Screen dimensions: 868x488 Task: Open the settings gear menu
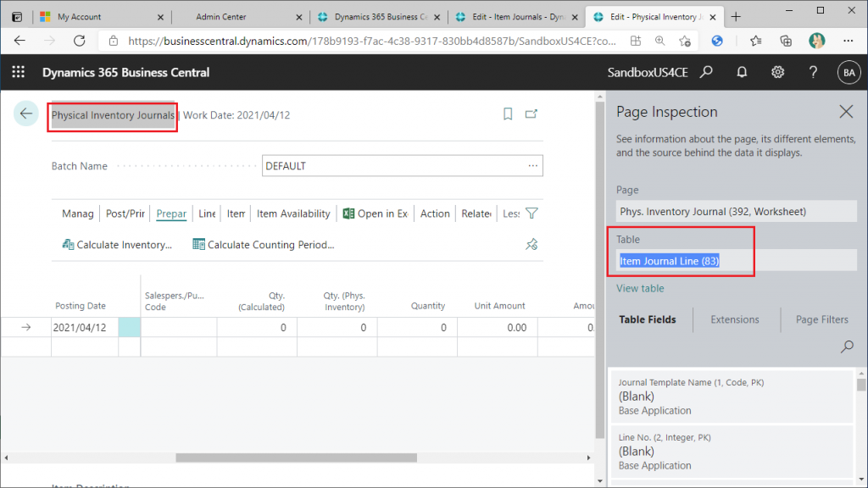point(778,72)
